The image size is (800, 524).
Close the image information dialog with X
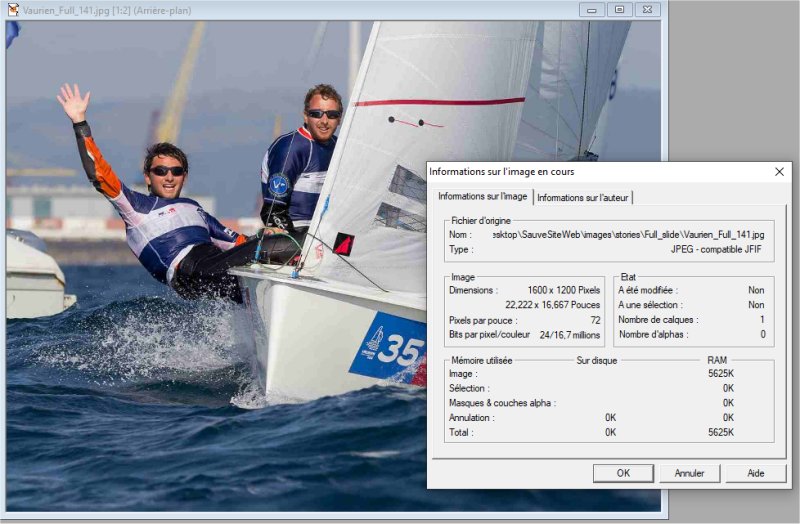point(779,172)
